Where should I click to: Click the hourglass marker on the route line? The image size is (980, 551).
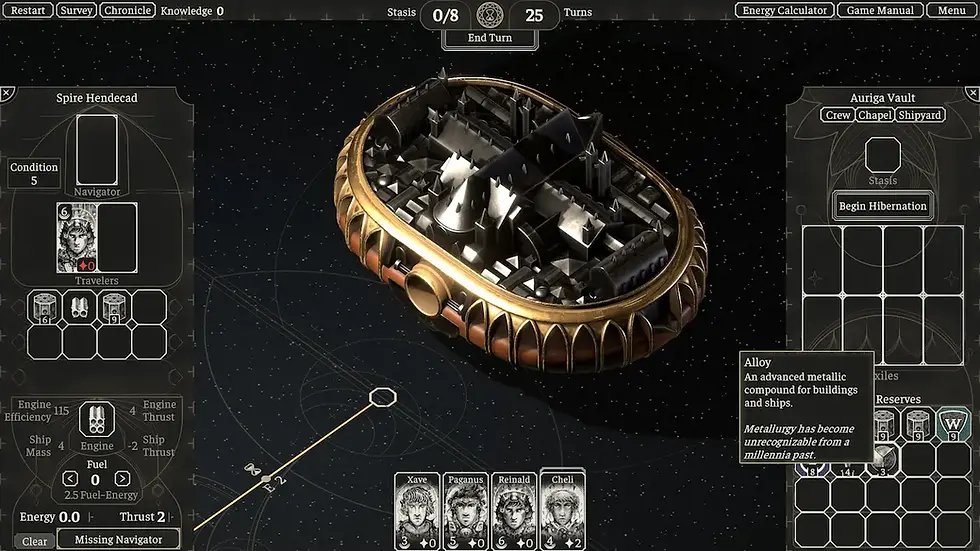coord(252,469)
